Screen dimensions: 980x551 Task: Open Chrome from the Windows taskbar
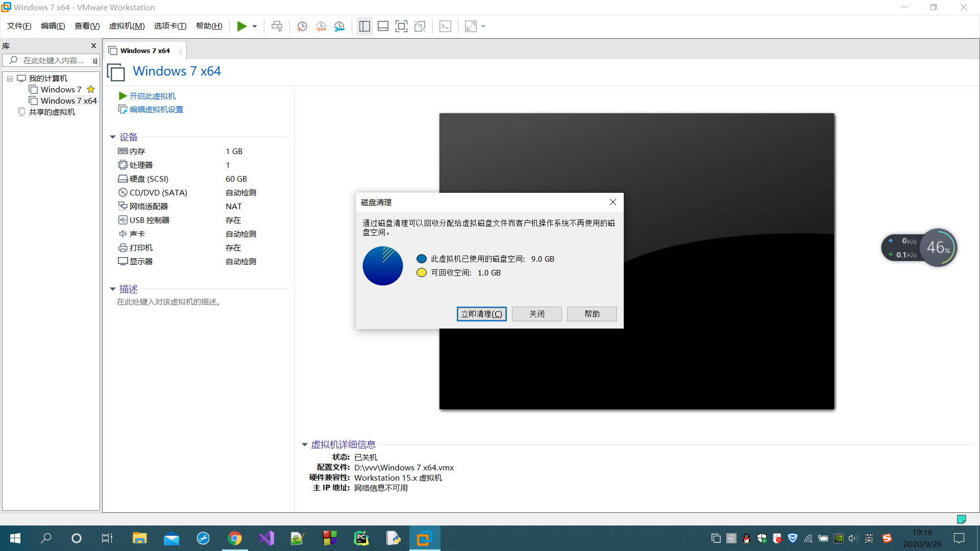coord(235,538)
